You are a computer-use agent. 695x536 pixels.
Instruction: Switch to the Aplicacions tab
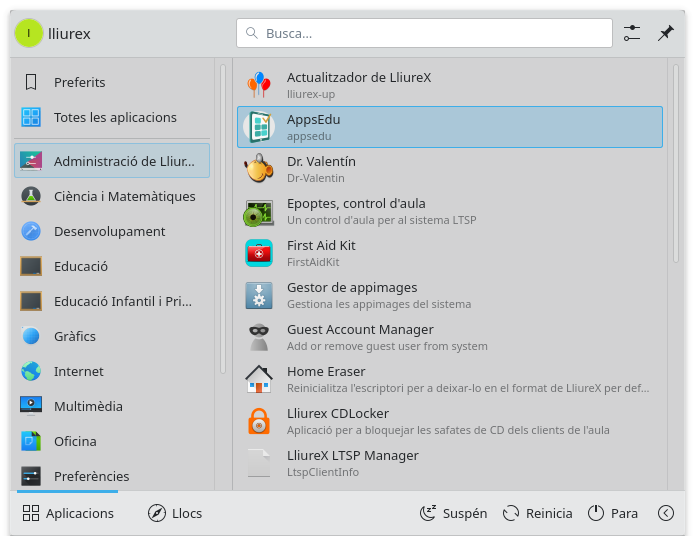68,513
